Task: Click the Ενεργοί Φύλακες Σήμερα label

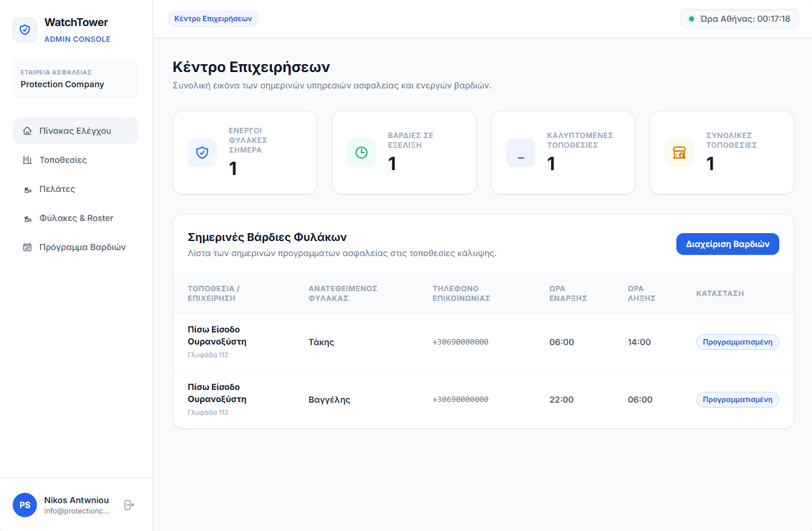Action: [248, 140]
